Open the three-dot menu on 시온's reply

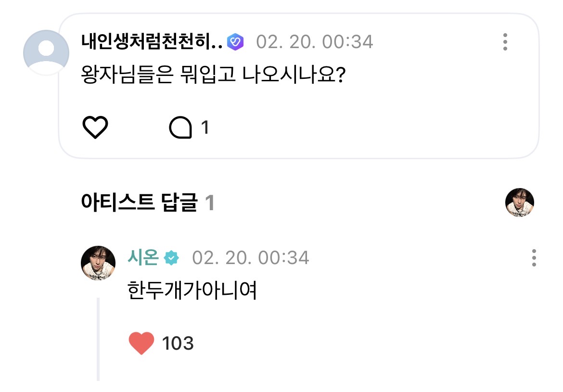click(x=534, y=258)
